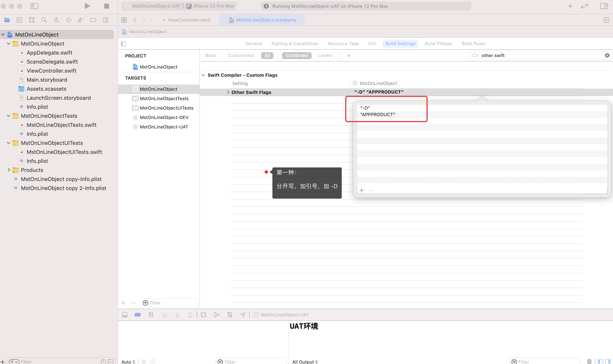Select the Customized build settings filter
The height and width of the screenshot is (364, 613).
point(241,55)
